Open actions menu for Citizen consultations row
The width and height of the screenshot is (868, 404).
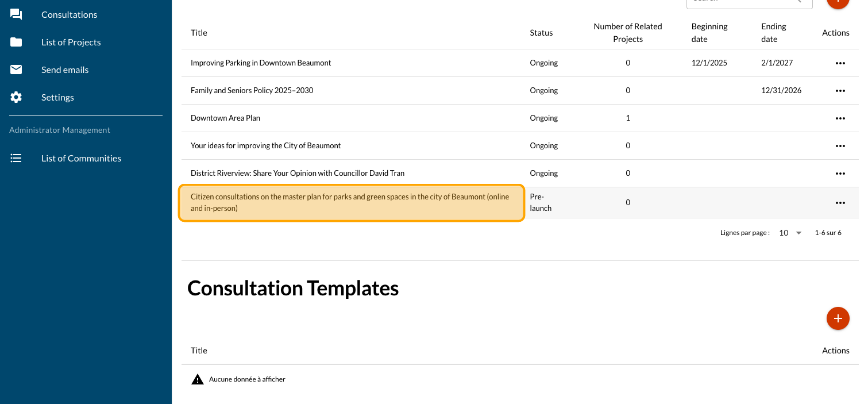(840, 203)
